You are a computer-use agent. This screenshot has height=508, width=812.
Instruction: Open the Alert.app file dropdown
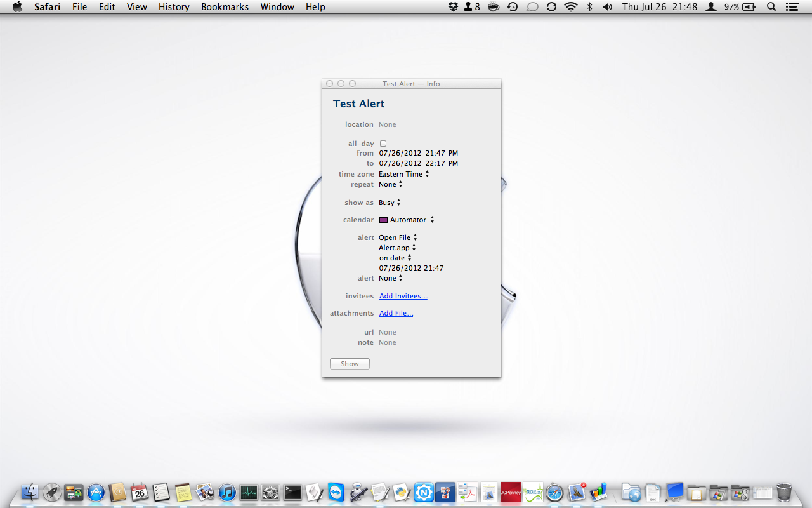click(x=398, y=248)
